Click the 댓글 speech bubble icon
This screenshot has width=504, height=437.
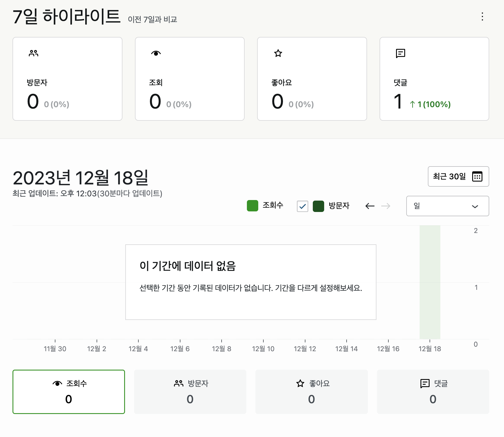pyautogui.click(x=400, y=53)
